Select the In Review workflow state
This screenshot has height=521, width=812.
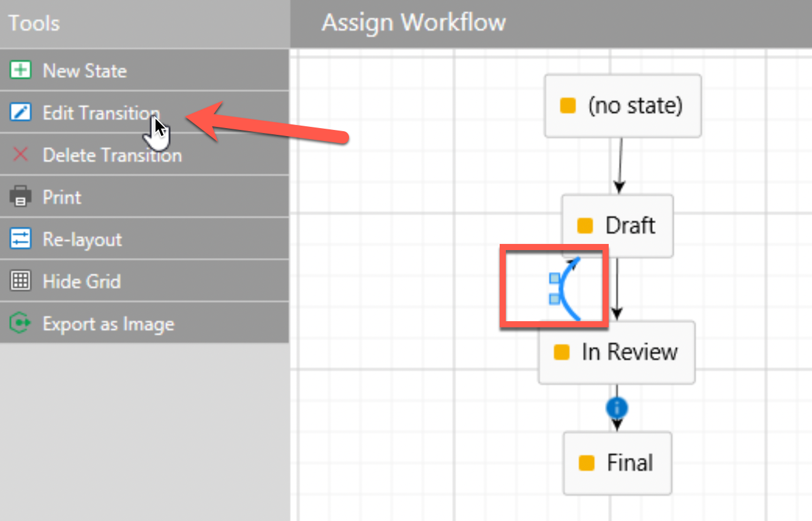click(x=617, y=352)
